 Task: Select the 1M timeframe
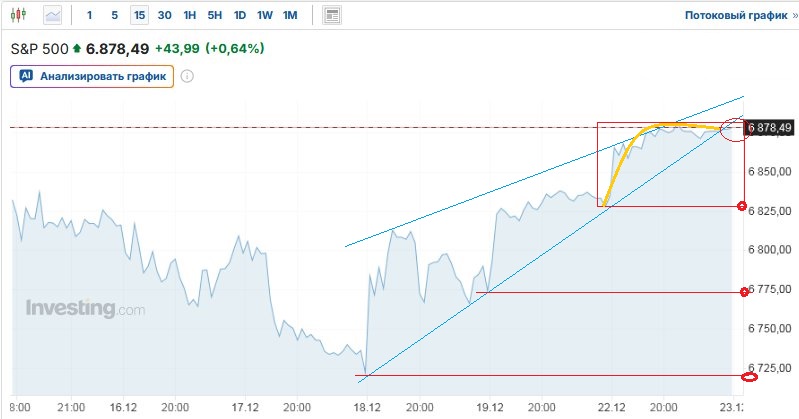290,15
